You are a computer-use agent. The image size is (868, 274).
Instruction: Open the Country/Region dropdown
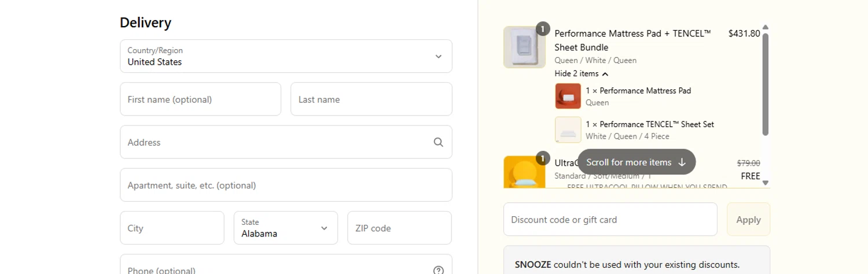click(x=286, y=56)
